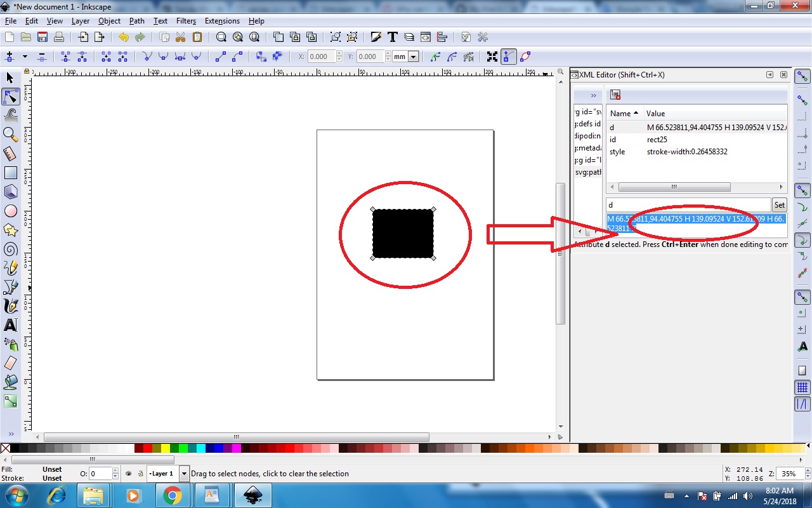Open the Extensions menu

222,21
